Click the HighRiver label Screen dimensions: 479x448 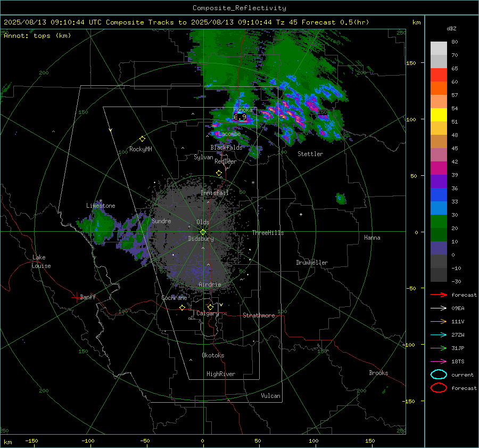click(x=221, y=374)
